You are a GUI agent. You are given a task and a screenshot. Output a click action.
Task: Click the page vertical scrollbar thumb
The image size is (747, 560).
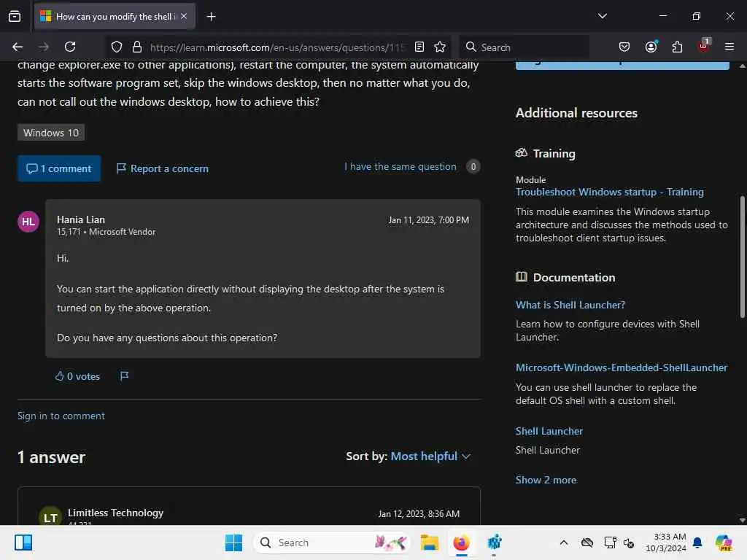742,257
